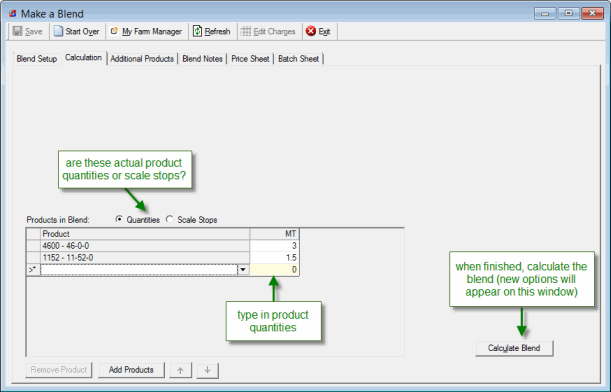Screen dimensions: 611x392
Task: Click the Edit Charges grid icon
Action: pyautogui.click(x=245, y=31)
